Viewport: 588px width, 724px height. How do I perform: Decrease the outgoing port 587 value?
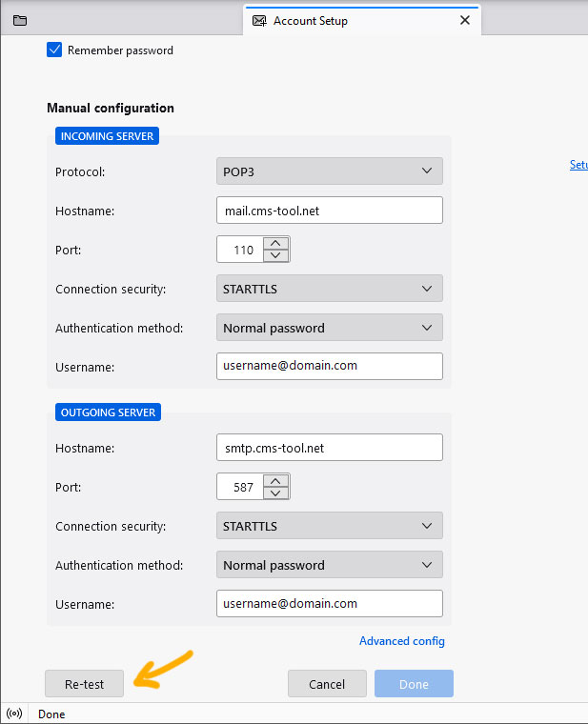[x=275, y=493]
